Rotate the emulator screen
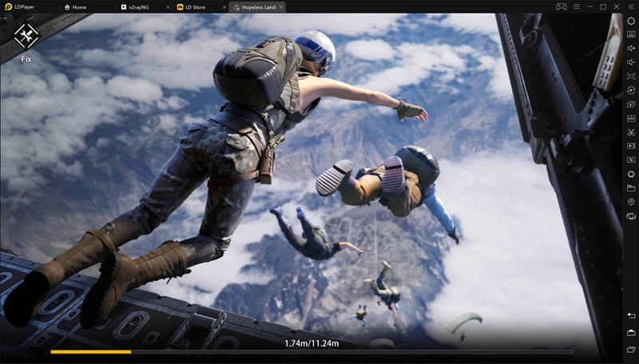The image size is (639, 364). (631, 216)
